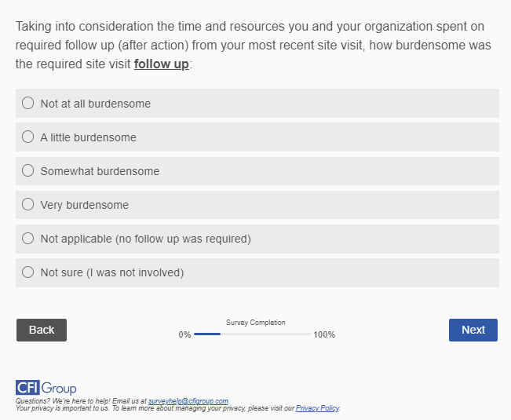Choose the "A little burdensome" radio button
This screenshot has height=420, width=511.
click(28, 137)
